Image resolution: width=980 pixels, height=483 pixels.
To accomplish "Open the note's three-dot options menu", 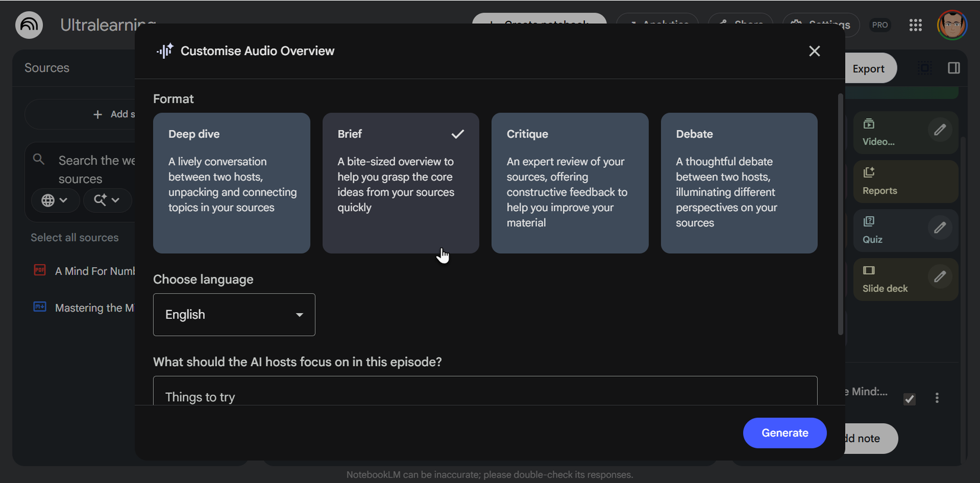I will pyautogui.click(x=937, y=398).
